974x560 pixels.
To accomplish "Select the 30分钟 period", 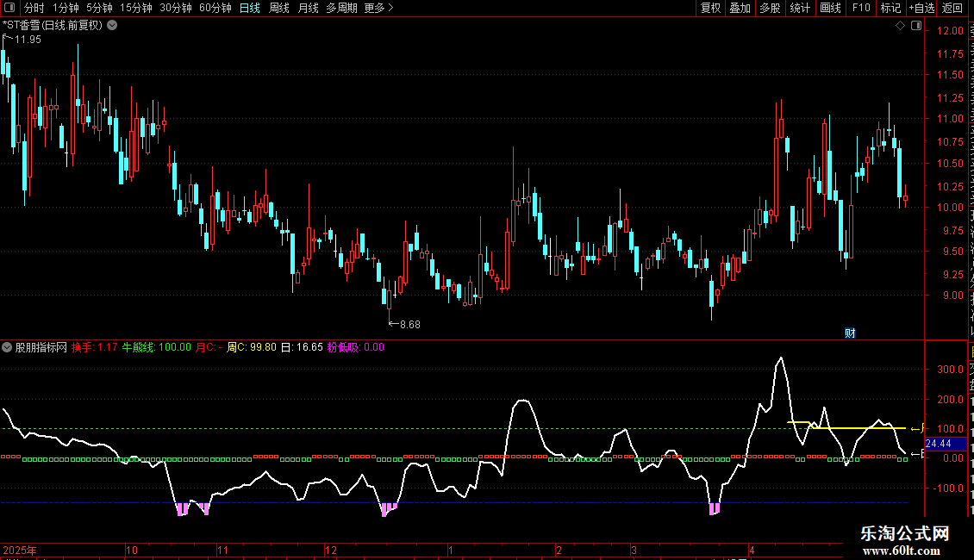I will point(176,8).
